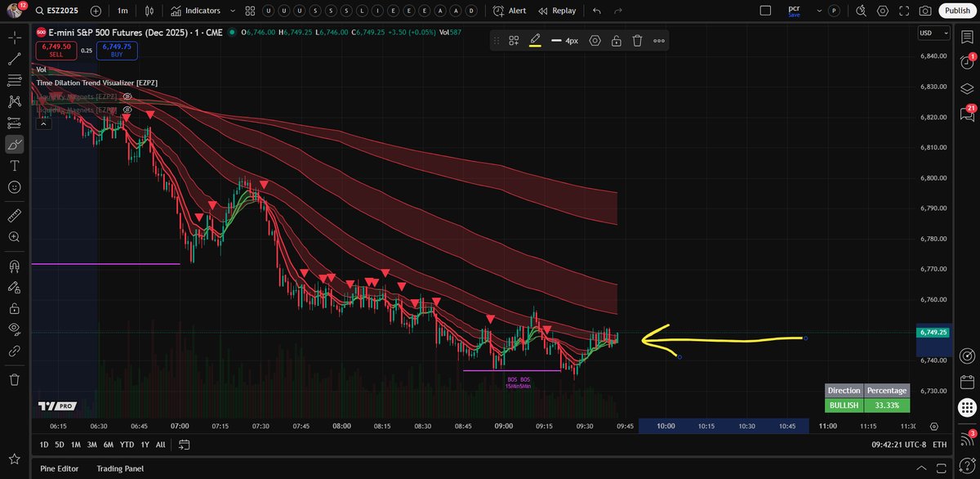The height and width of the screenshot is (479, 980).
Task: Save the pcr chart layout
Action: coord(794,11)
